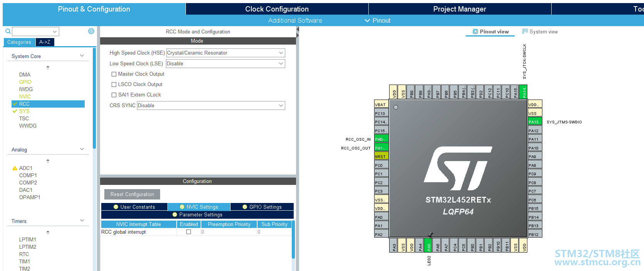Enable the SAI1 Extern CLock checkbox
644x271 pixels.
[x=114, y=95]
